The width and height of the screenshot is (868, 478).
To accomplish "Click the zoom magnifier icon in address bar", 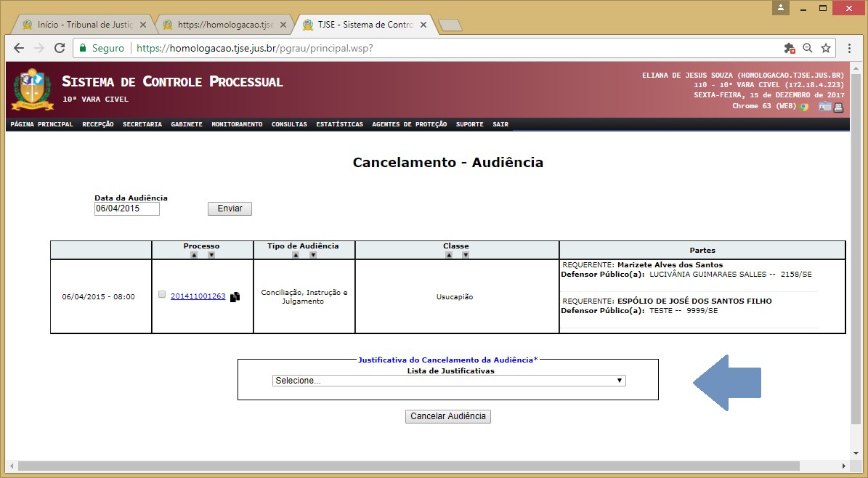I will (808, 48).
